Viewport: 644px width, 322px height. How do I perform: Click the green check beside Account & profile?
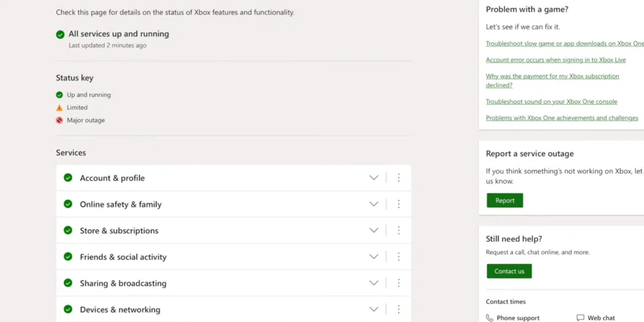pos(68,178)
